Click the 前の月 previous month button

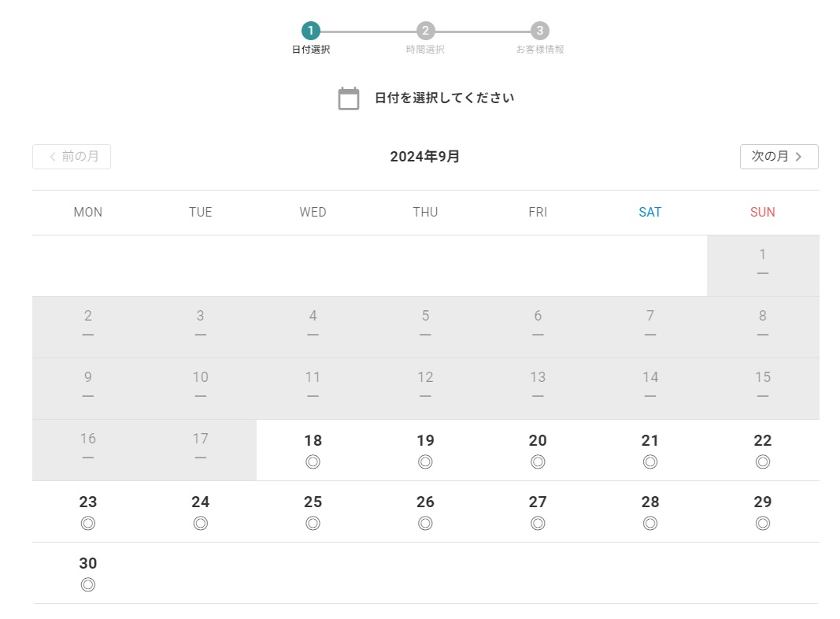pos(72,157)
